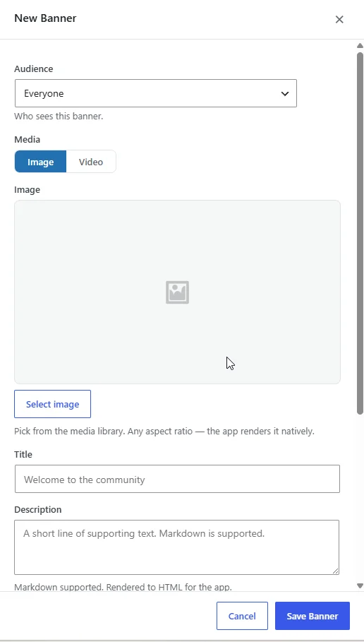
Task: Open media library via Select image
Action: (x=52, y=404)
